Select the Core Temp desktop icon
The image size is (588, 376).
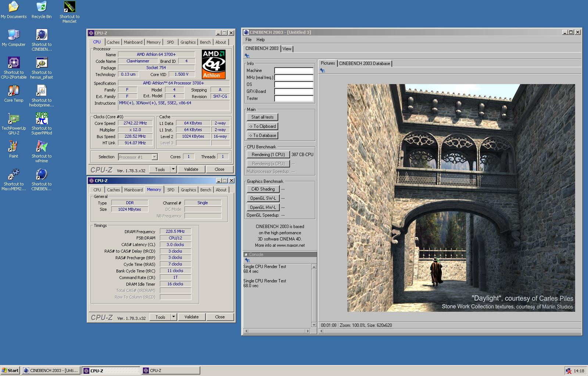[x=14, y=94]
